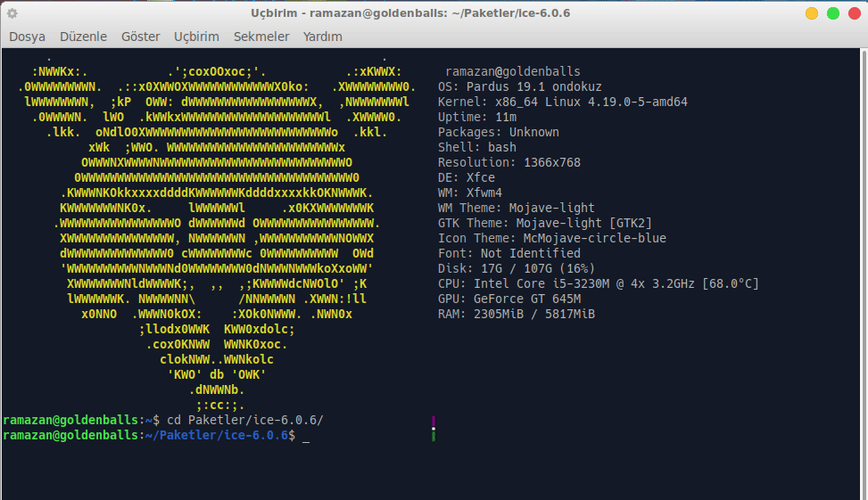Click the blue '~/Paketler/ice-6.0.6' prompt path
This screenshot has width=868, height=500.
coord(217,435)
